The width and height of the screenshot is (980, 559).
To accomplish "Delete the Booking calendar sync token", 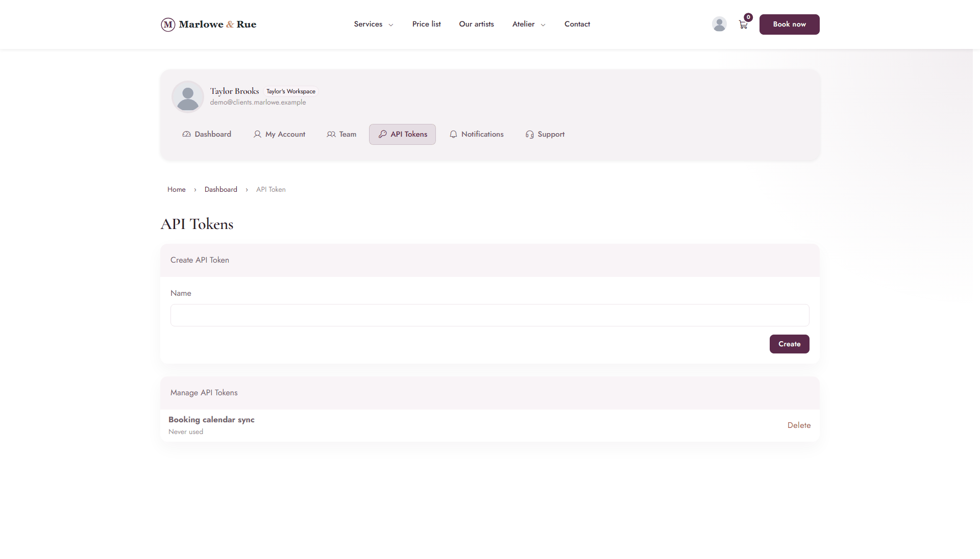I will (x=799, y=425).
